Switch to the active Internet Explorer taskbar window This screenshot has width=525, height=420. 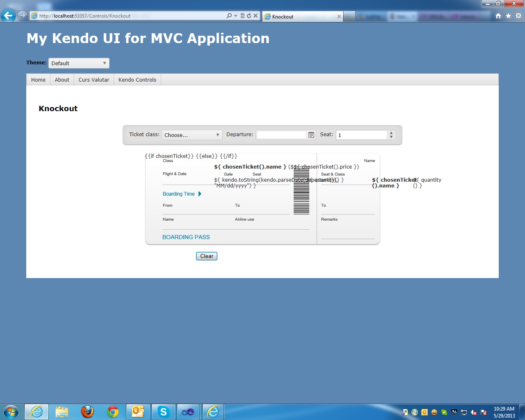point(213,412)
